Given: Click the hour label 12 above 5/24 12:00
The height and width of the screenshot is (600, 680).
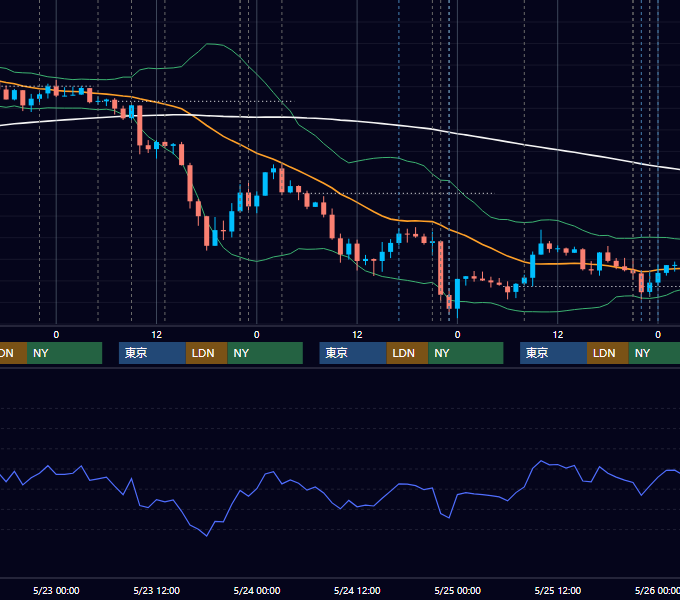Looking at the screenshot, I should click(x=357, y=335).
